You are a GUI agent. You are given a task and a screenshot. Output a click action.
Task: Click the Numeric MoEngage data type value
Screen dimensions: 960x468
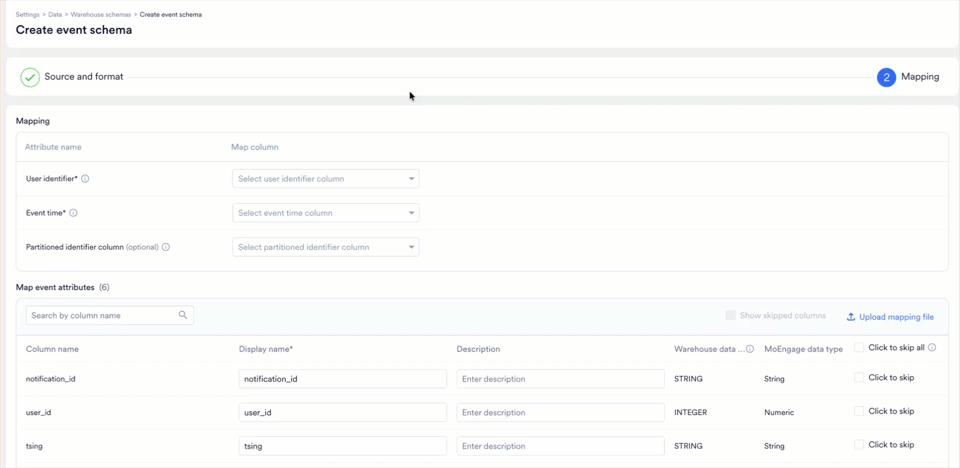pos(779,412)
